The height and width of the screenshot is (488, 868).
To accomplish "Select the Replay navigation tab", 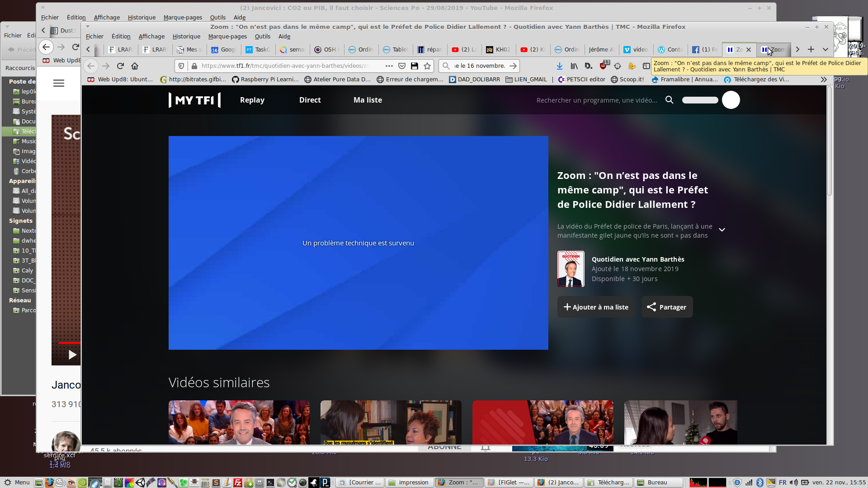I will click(252, 100).
